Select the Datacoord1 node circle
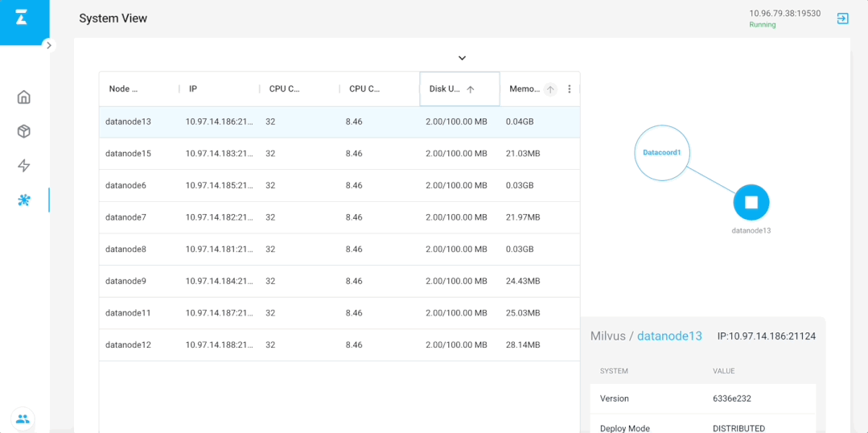Screen dimensions: 868x433 pos(662,153)
